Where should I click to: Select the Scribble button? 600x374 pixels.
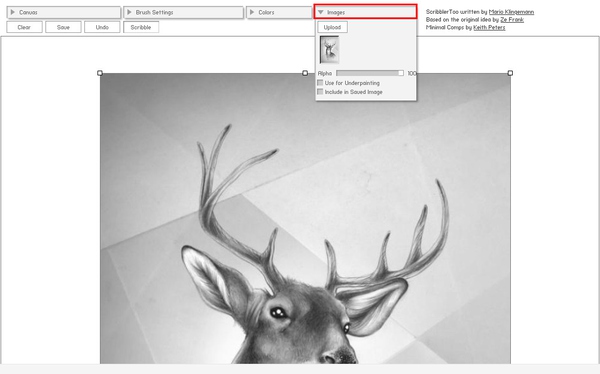tap(141, 27)
